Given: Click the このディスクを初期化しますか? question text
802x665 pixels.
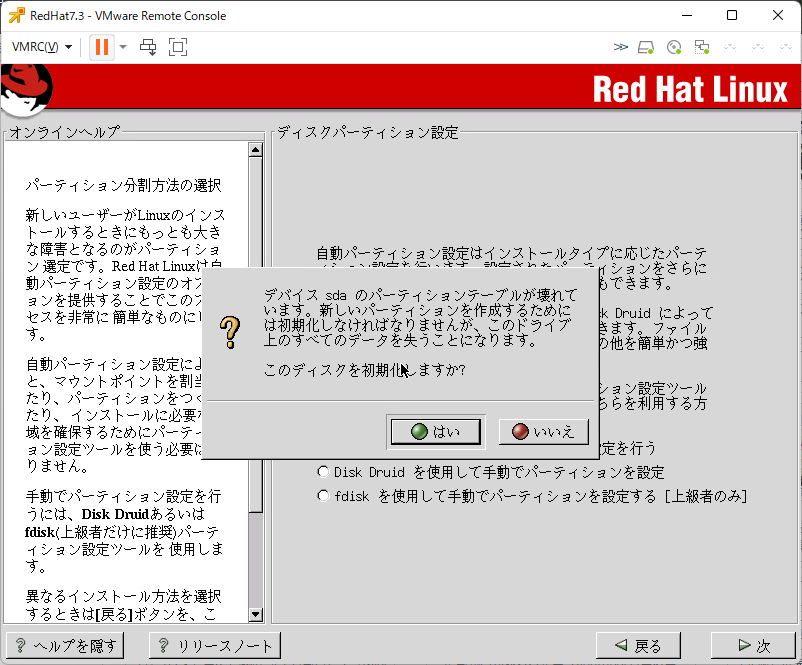Looking at the screenshot, I should pyautogui.click(x=365, y=370).
